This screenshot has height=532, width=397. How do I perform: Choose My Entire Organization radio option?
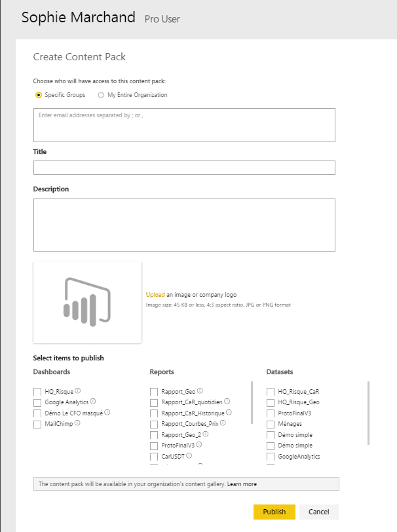101,95
